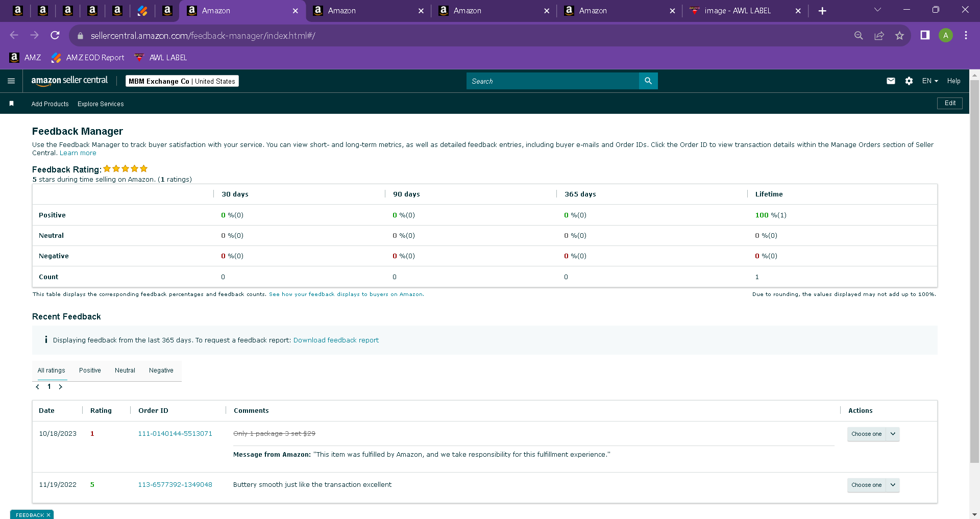Click page number 1 in pagination
Image resolution: width=980 pixels, height=519 pixels.
[x=49, y=387]
